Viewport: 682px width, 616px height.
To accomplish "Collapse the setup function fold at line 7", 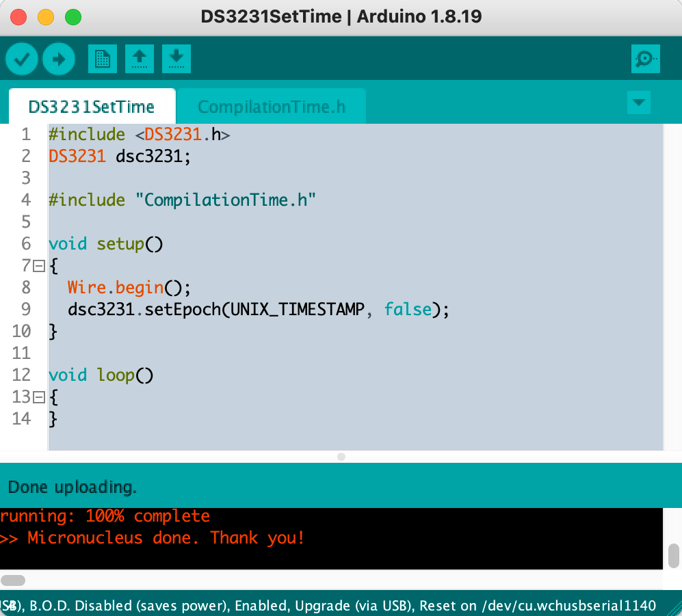I will click(x=39, y=266).
